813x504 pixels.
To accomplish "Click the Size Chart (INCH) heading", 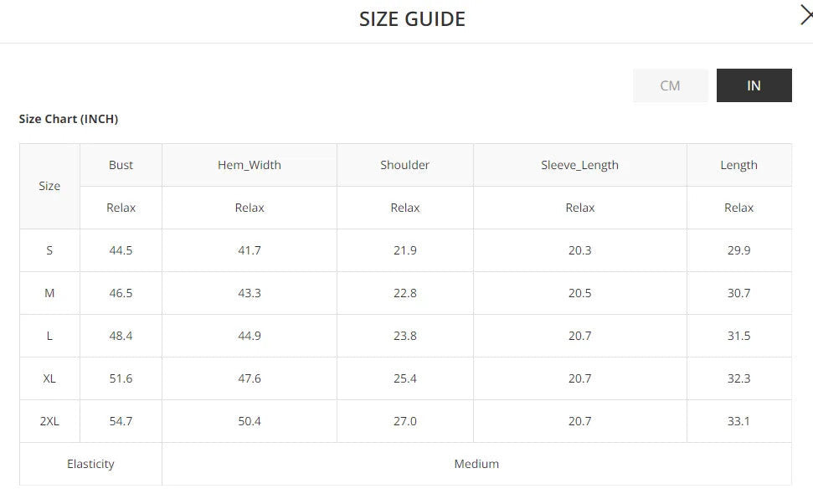I will [x=69, y=119].
